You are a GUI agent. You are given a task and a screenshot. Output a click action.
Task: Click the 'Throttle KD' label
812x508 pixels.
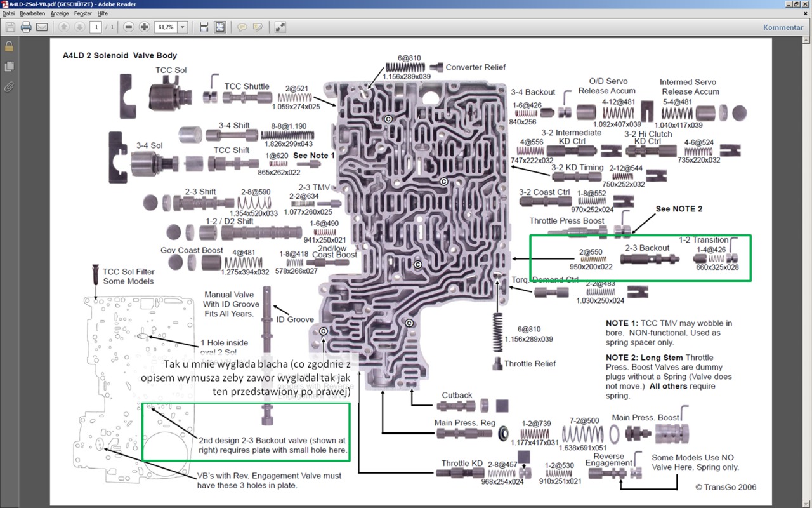(x=462, y=464)
